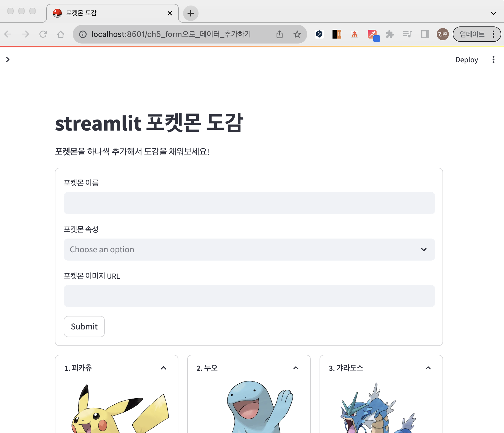The width and height of the screenshot is (504, 433).
Task: Submit the new Pokémon form
Action: point(84,326)
